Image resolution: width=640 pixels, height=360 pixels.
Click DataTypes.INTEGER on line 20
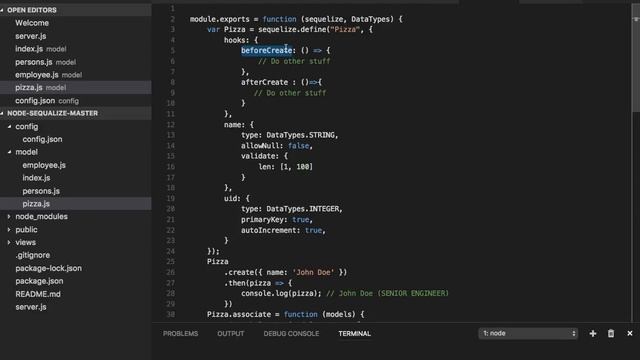coord(303,209)
